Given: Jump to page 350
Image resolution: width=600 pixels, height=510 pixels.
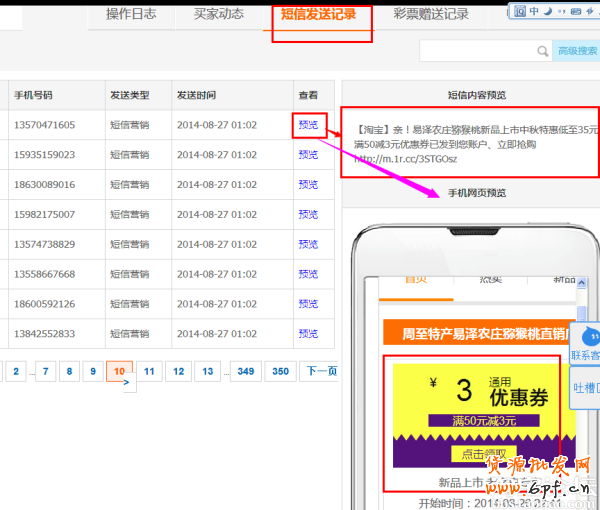Looking at the screenshot, I should (280, 371).
